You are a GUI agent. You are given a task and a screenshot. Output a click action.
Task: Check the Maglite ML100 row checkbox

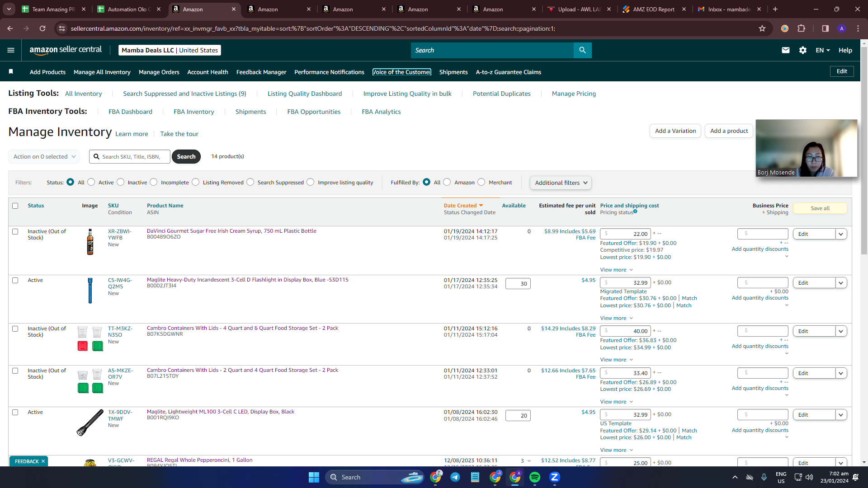pos(15,413)
